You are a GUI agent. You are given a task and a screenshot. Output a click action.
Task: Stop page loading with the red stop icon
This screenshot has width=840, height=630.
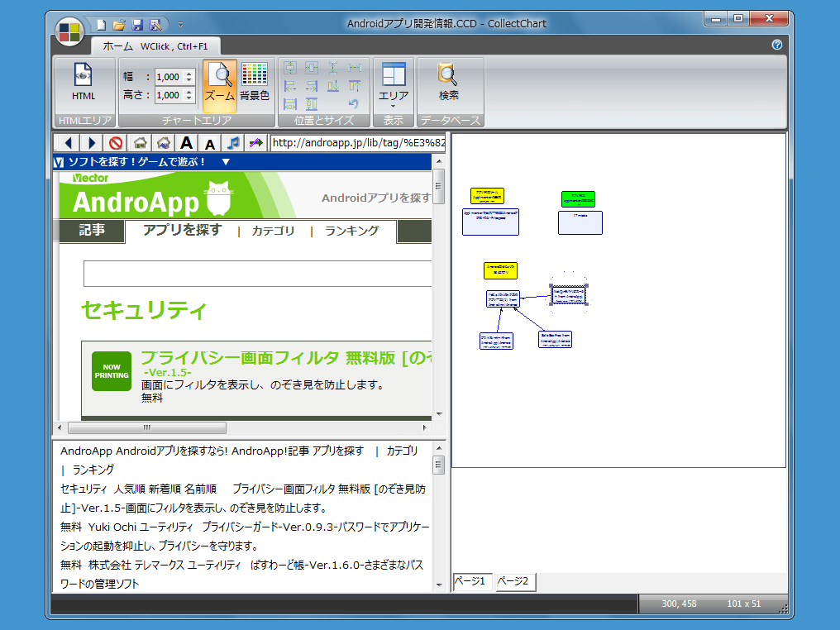pyautogui.click(x=115, y=143)
